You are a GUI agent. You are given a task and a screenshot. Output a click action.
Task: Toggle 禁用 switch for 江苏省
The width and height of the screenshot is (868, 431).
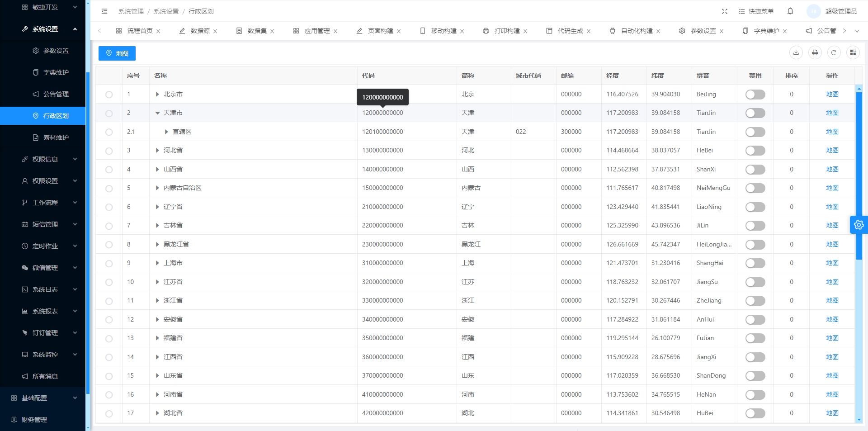(x=755, y=282)
